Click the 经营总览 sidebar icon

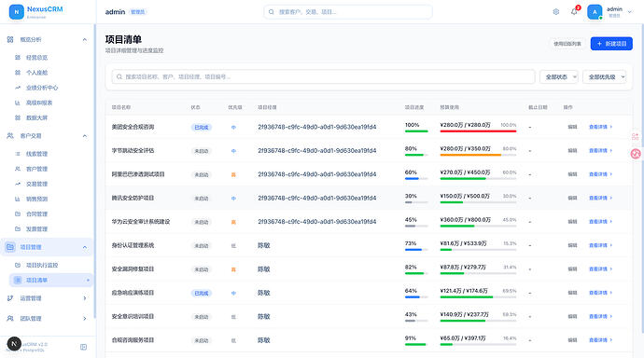(18, 58)
